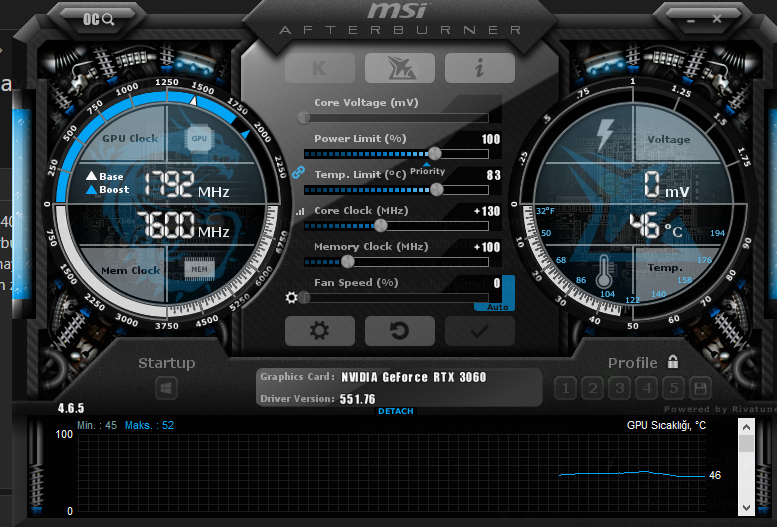Click the GPU Sıcaklığı graph title
This screenshot has width=777, height=527.
coord(666,425)
